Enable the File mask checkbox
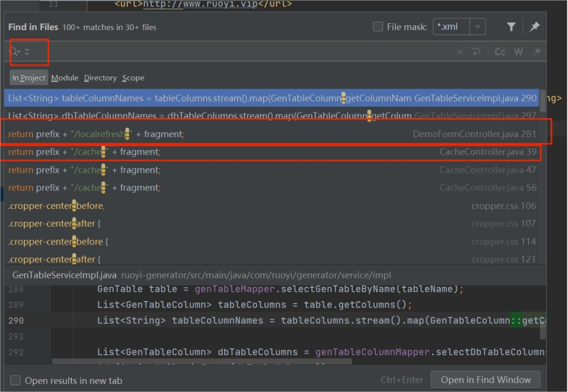568x392 pixels. point(378,27)
